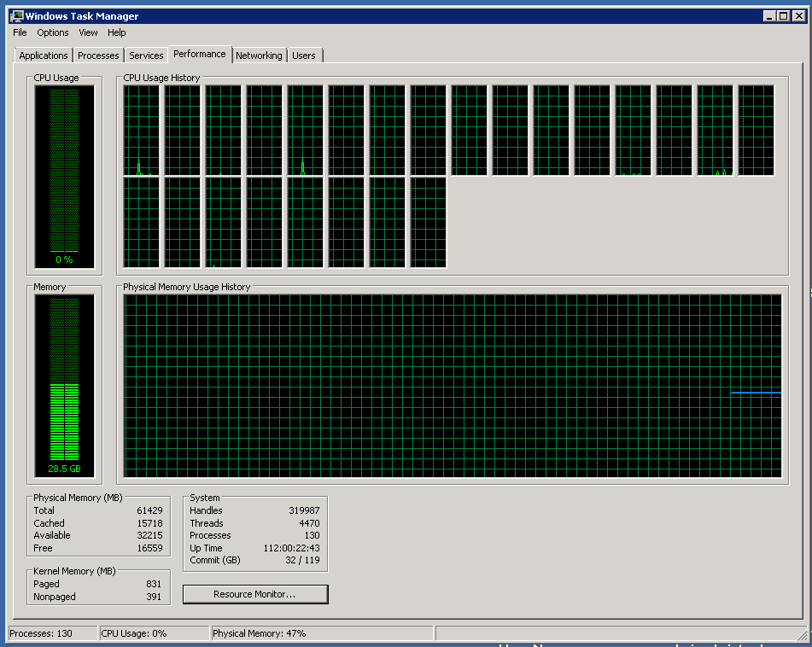Click the Physical Memory 47% status bar segment
812x647 pixels.
(321, 633)
